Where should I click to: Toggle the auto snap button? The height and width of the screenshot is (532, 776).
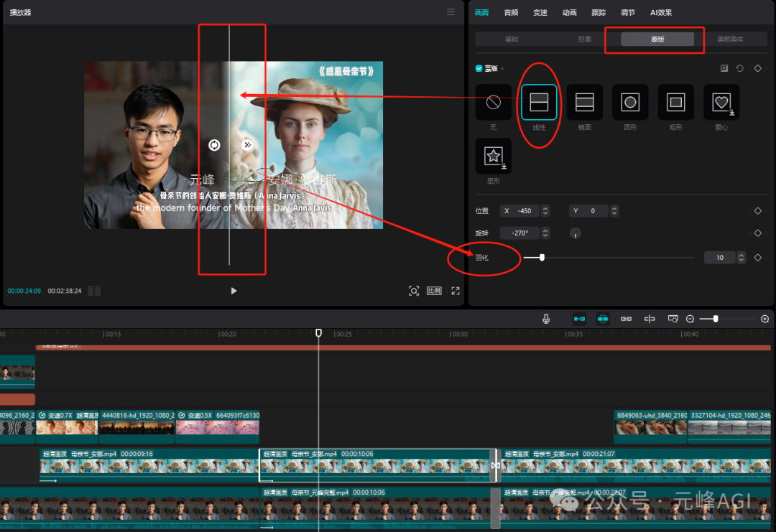(603, 319)
